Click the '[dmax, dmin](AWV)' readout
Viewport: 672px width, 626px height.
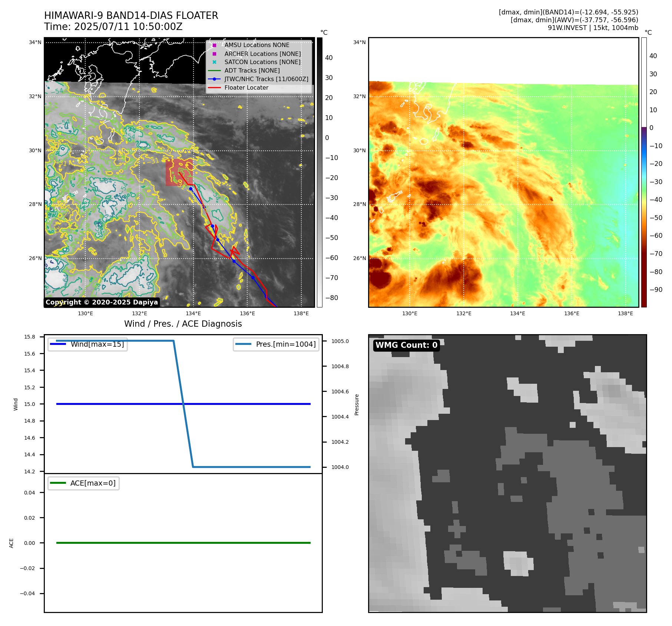pos(575,20)
